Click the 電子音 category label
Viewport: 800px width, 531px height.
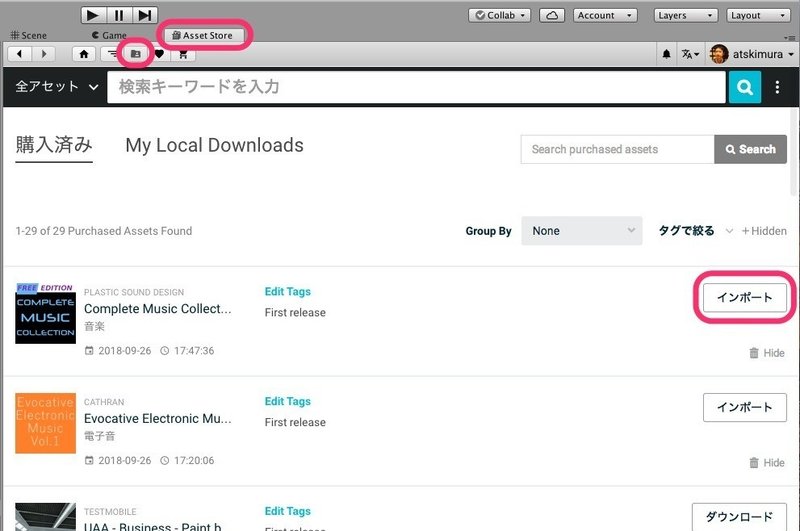(99, 436)
